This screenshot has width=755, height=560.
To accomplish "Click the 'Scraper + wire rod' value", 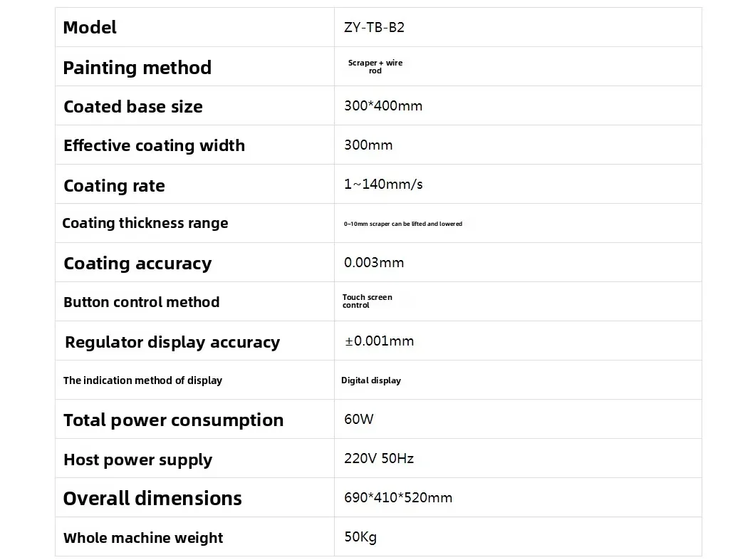I will tap(375, 66).
